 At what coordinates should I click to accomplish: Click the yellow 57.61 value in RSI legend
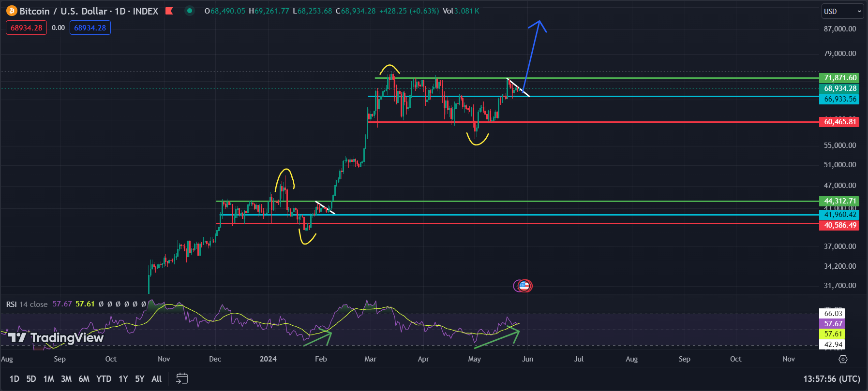(x=85, y=304)
